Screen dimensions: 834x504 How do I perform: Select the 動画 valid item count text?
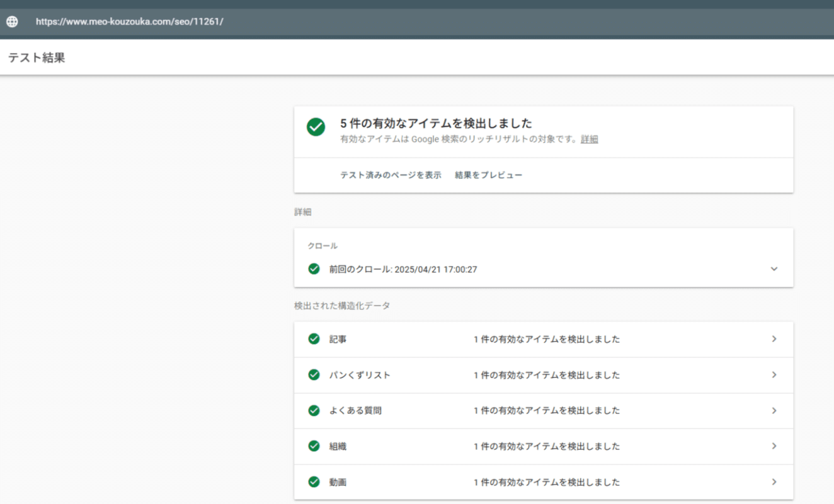click(x=547, y=482)
